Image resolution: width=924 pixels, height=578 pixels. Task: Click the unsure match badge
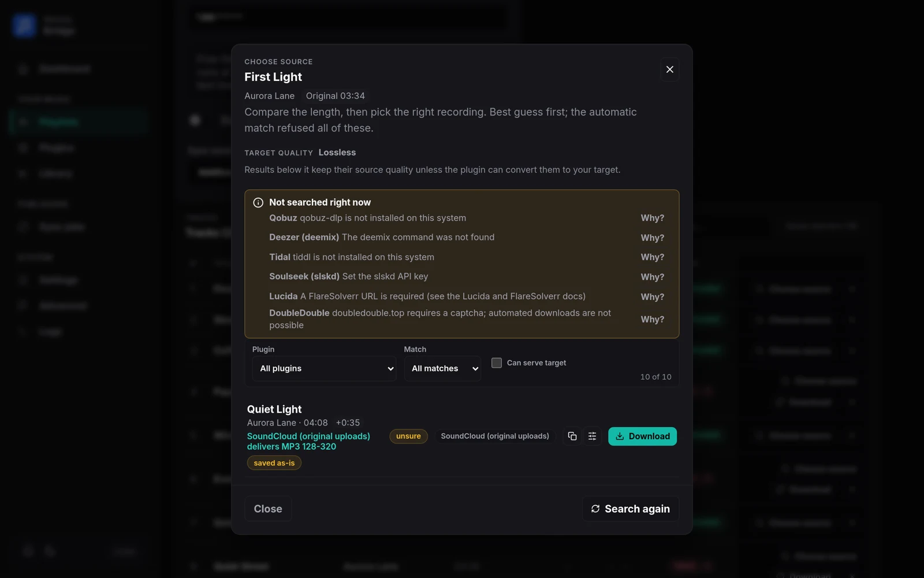408,436
